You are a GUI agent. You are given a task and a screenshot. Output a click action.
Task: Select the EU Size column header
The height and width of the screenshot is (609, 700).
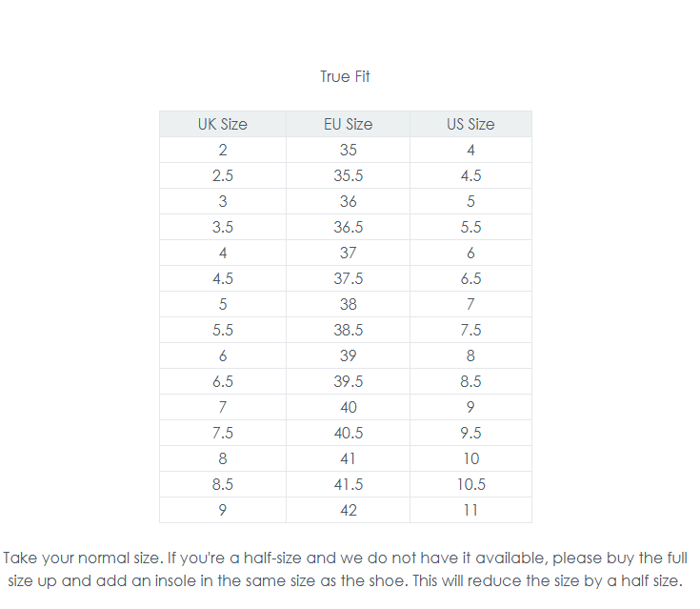[x=348, y=124]
